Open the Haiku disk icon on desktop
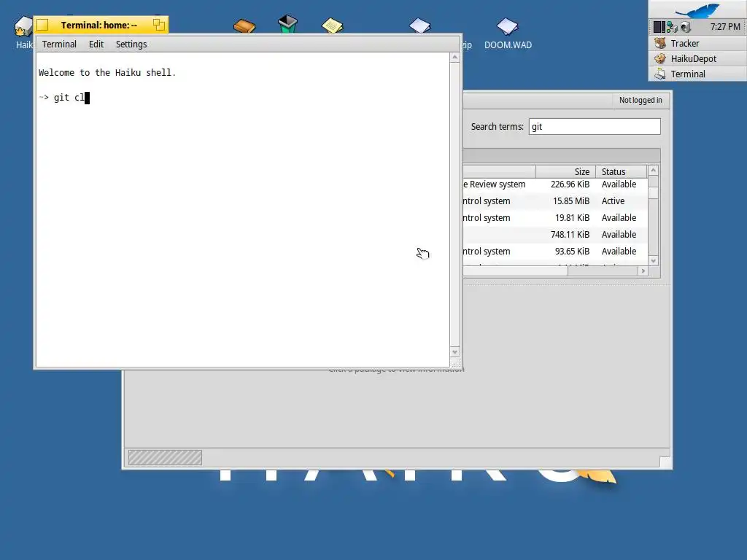This screenshot has width=747, height=560. coord(23,27)
